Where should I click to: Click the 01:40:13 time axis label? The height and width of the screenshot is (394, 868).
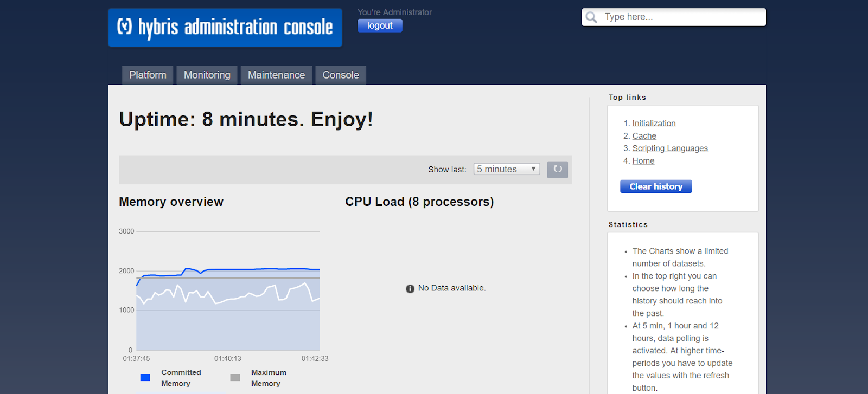[x=228, y=358]
